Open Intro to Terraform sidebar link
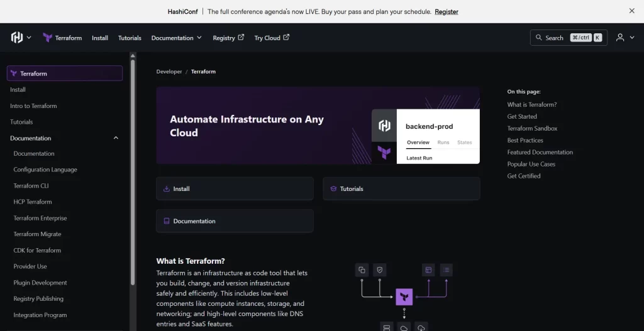Screen dimensions: 644x331 tap(33, 106)
